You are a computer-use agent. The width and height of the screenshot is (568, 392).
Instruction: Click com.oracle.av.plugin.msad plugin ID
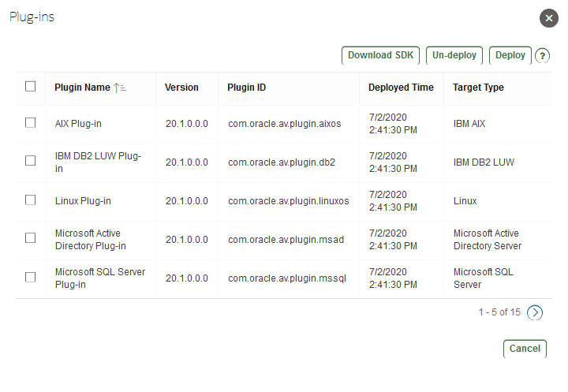click(x=286, y=240)
